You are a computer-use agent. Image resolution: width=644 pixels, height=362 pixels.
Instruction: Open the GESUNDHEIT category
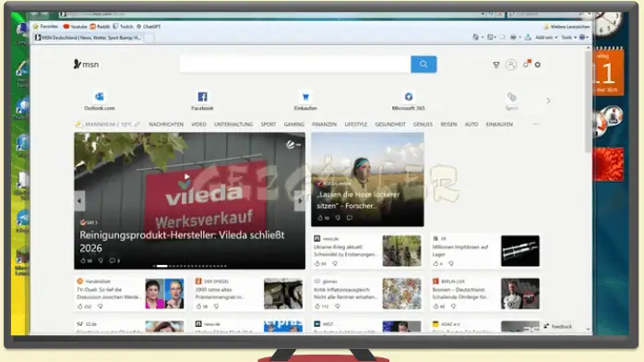click(390, 124)
